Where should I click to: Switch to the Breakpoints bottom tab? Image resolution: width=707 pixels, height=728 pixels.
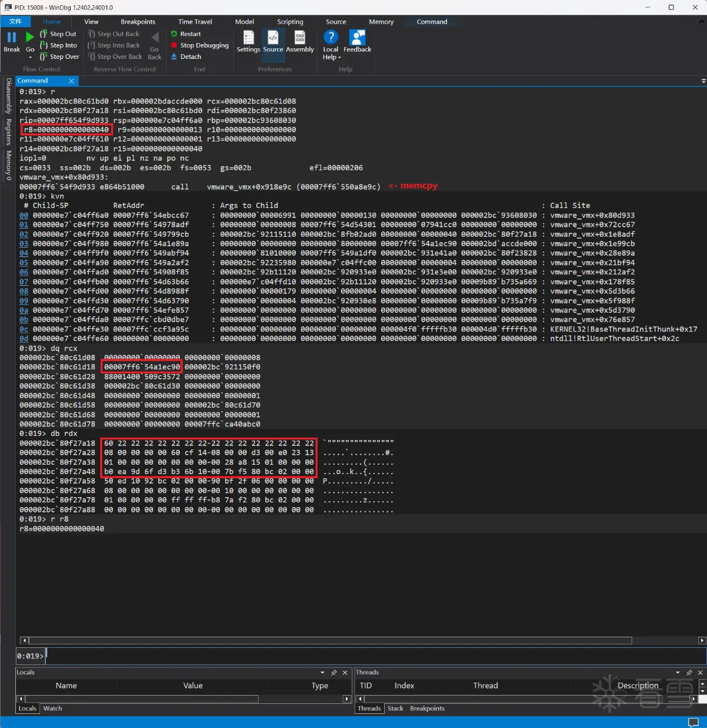coord(427,709)
